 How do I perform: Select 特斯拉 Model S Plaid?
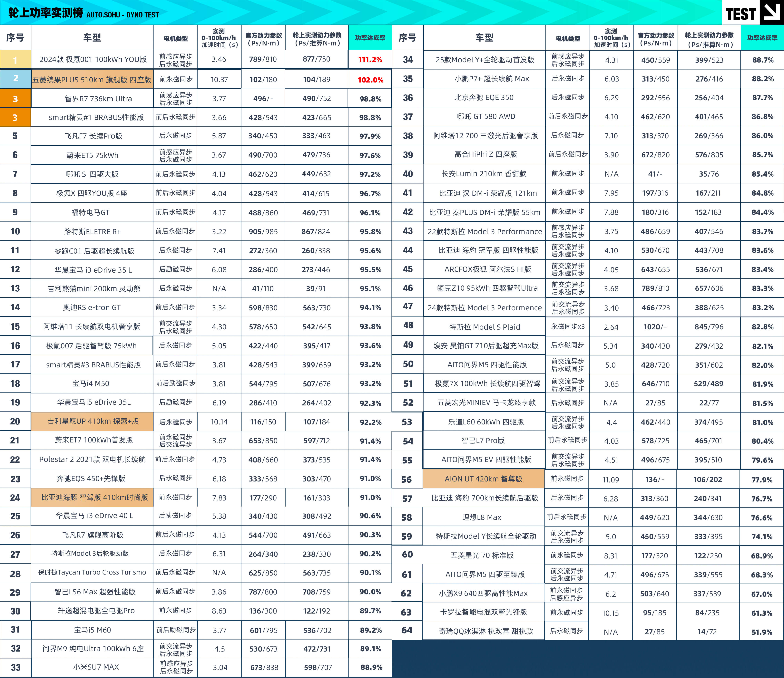click(484, 327)
